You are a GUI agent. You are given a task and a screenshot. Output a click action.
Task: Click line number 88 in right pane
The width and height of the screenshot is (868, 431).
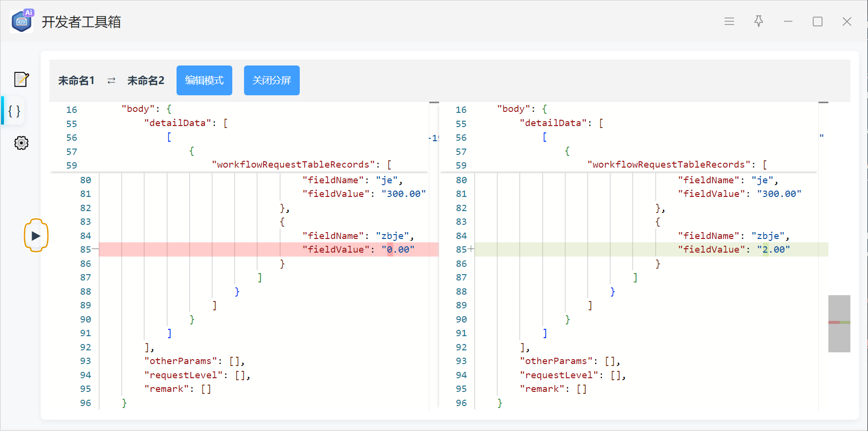(461, 292)
